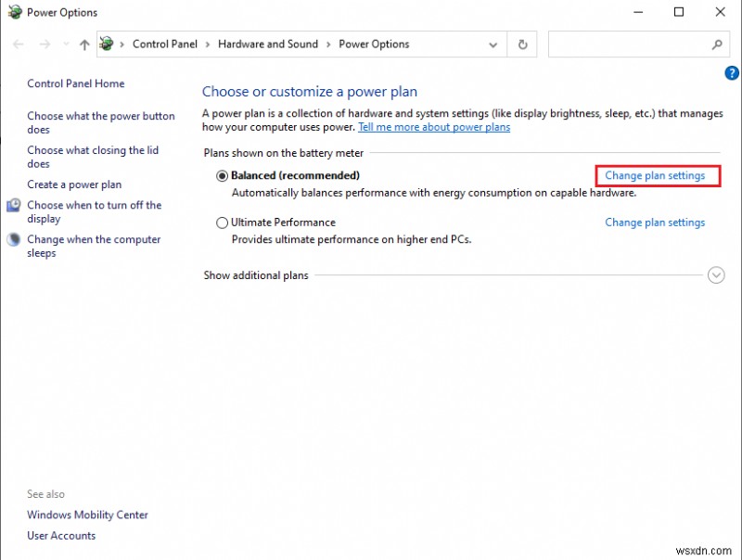Click the power icon beside computer sleeps option

[x=11, y=239]
